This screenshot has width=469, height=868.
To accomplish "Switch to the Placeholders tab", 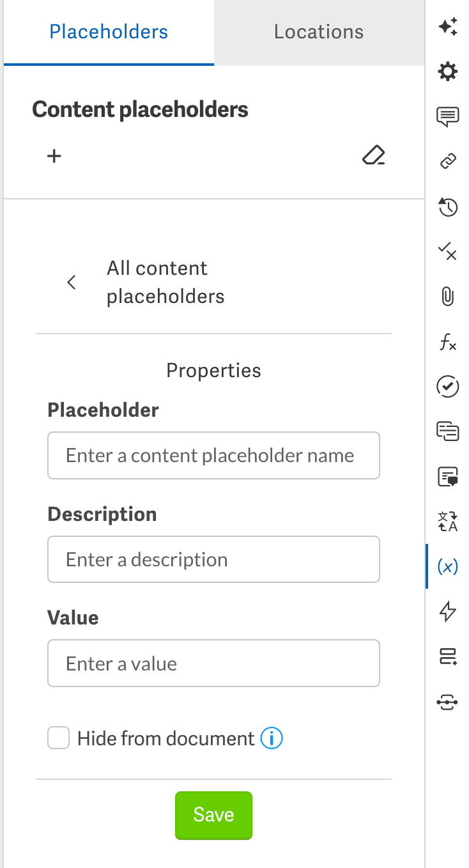I will click(109, 32).
